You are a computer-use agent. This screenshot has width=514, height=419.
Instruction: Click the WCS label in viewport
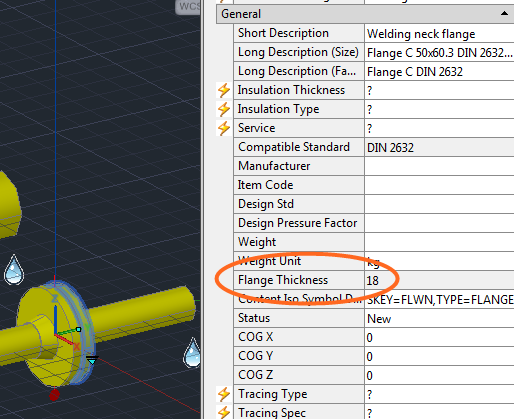(x=189, y=6)
